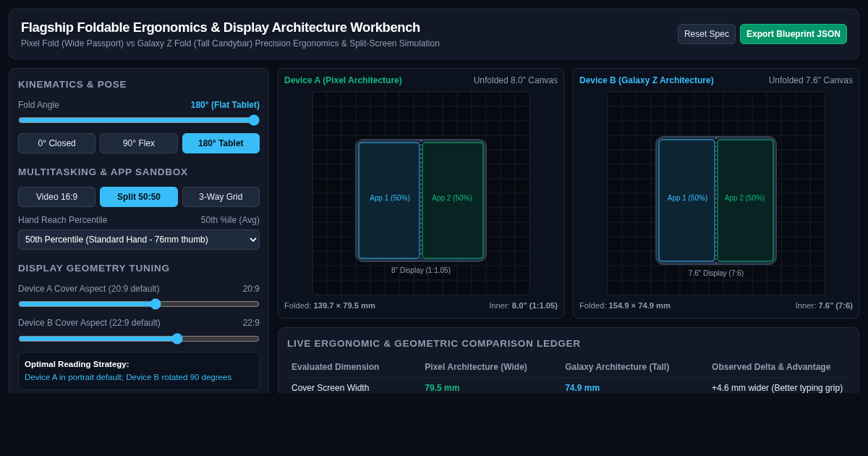
Task: Click Folded 154.9 × 74.9 mm value
Action: click(639, 305)
